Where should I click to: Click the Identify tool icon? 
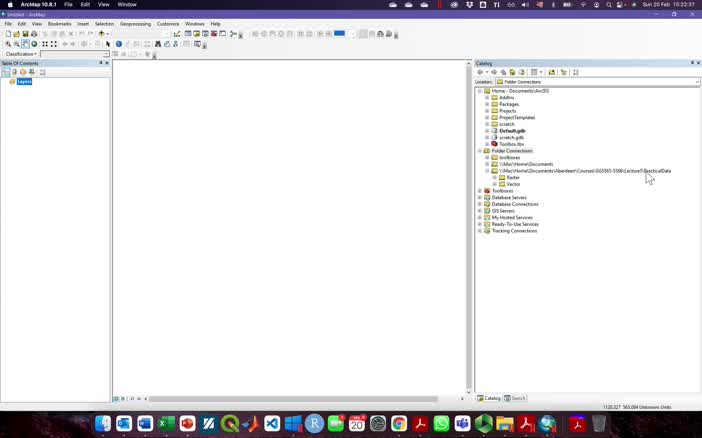(118, 44)
